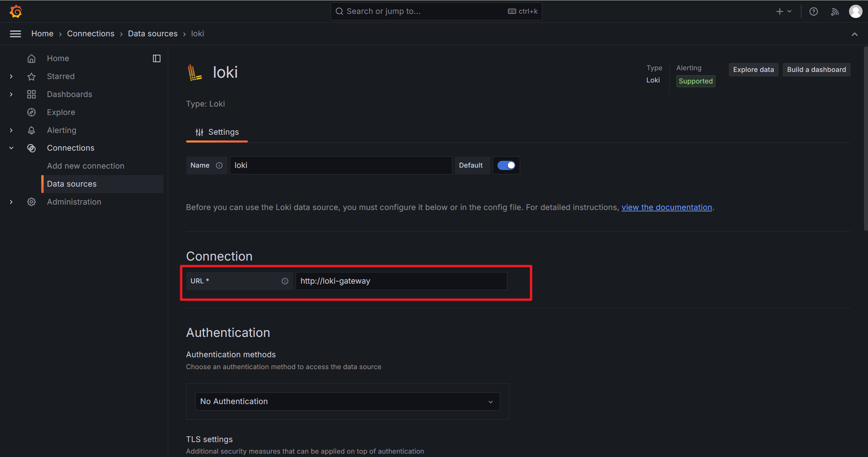Click the Supported alerting badge
868x457 pixels.
coord(696,81)
